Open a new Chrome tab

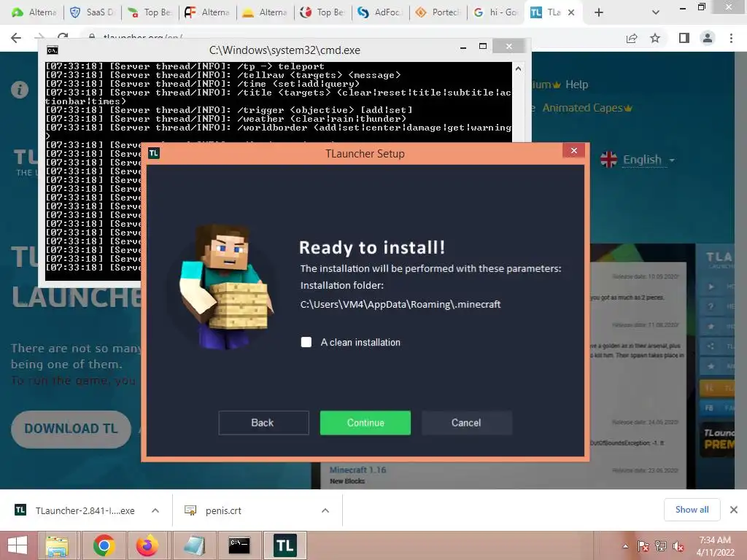599,12
